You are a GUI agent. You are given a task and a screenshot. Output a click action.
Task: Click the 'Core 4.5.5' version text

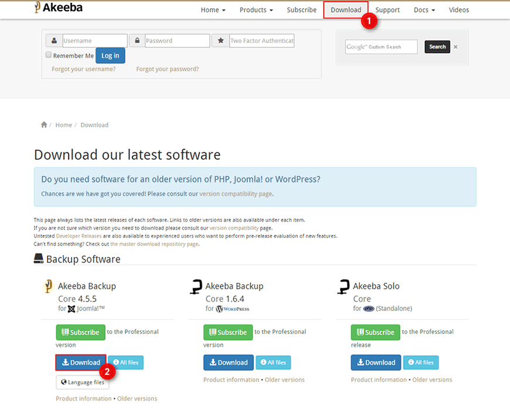click(77, 299)
